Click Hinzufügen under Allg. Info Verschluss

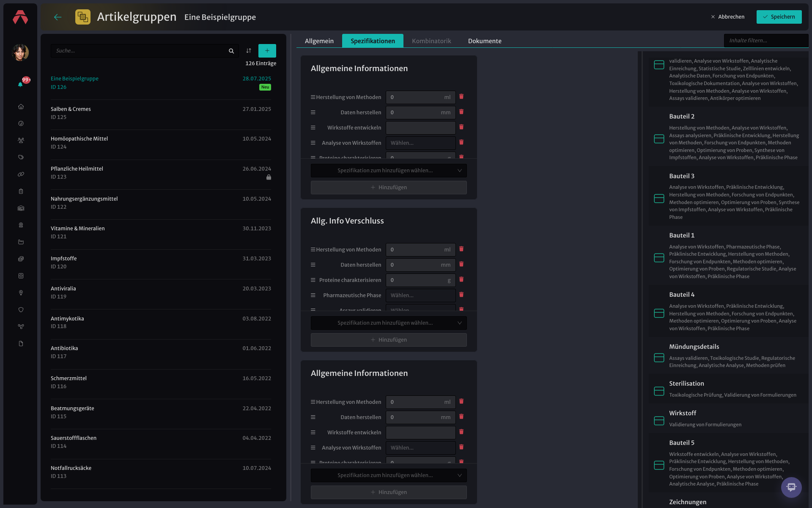pos(389,340)
